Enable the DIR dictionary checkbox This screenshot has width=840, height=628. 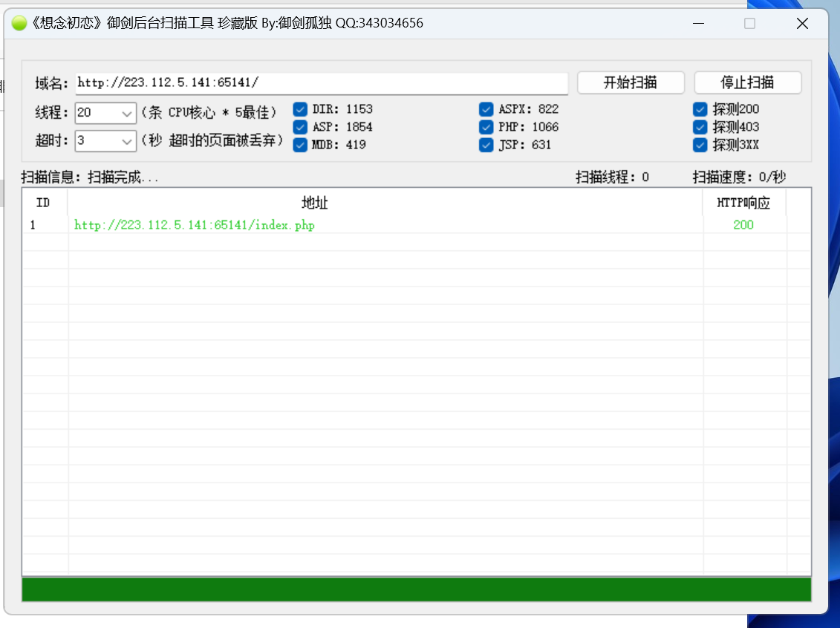pyautogui.click(x=299, y=109)
